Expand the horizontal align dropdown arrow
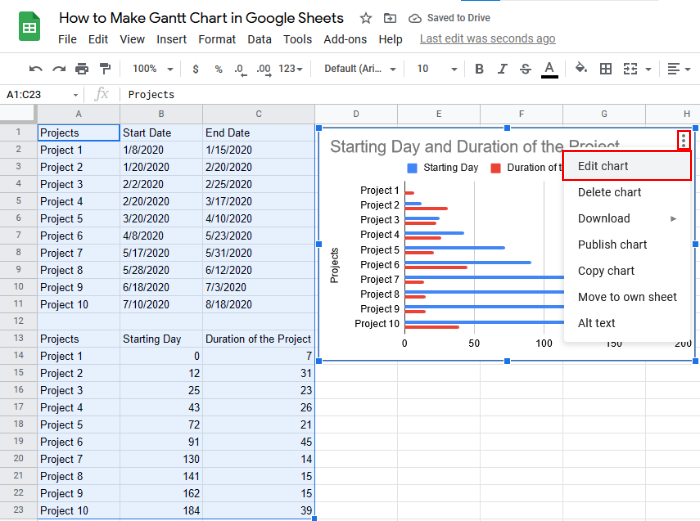 (688, 69)
